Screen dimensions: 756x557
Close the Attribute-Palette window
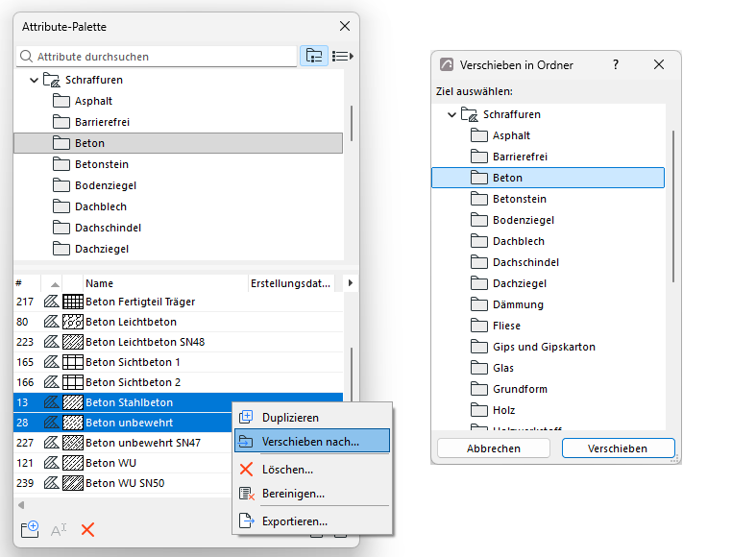[x=345, y=26]
